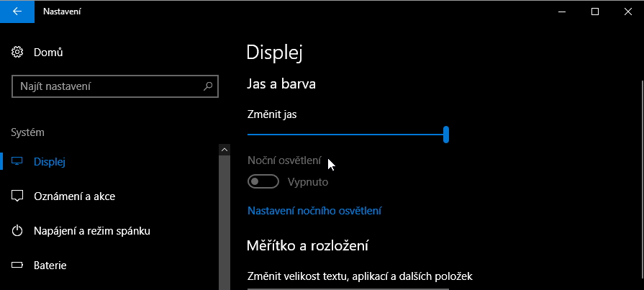Go to Domů settings home
Viewport: 644px width, 290px height.
48,53
